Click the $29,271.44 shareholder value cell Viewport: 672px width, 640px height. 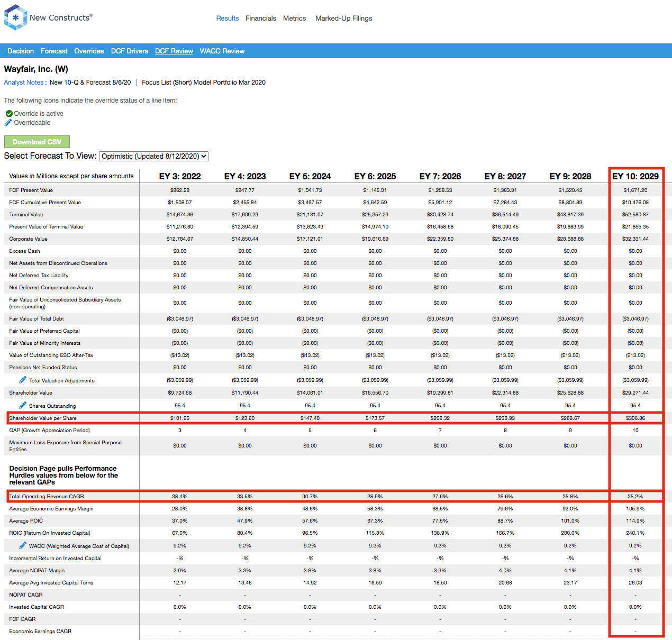coord(635,392)
